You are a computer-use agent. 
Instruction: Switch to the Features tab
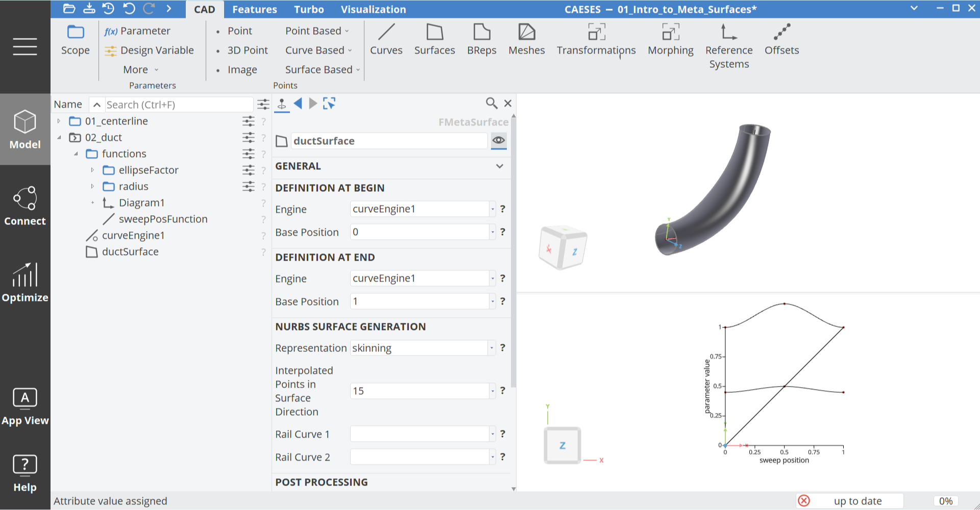pos(254,9)
